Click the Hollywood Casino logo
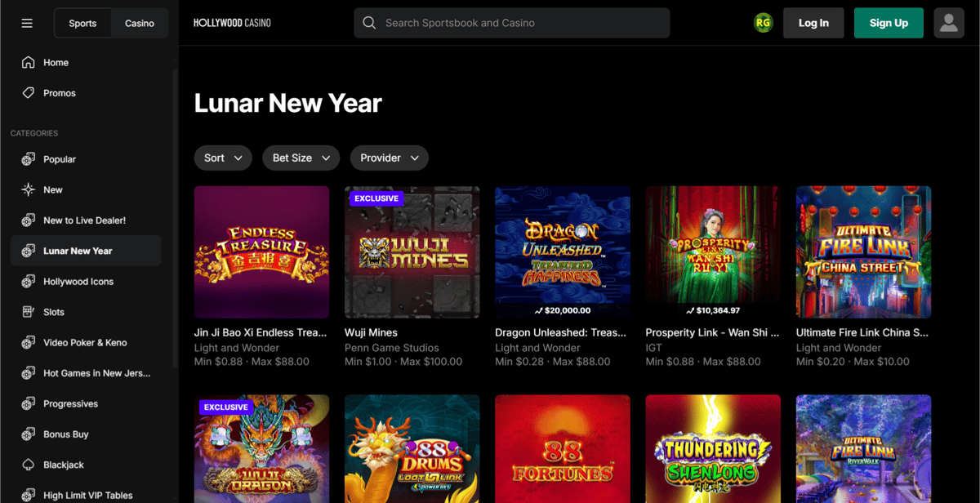 click(232, 23)
